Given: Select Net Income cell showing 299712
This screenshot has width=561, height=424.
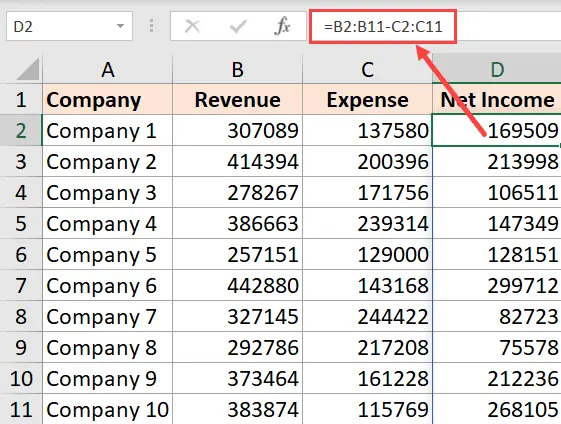Looking at the screenshot, I should [497, 286].
